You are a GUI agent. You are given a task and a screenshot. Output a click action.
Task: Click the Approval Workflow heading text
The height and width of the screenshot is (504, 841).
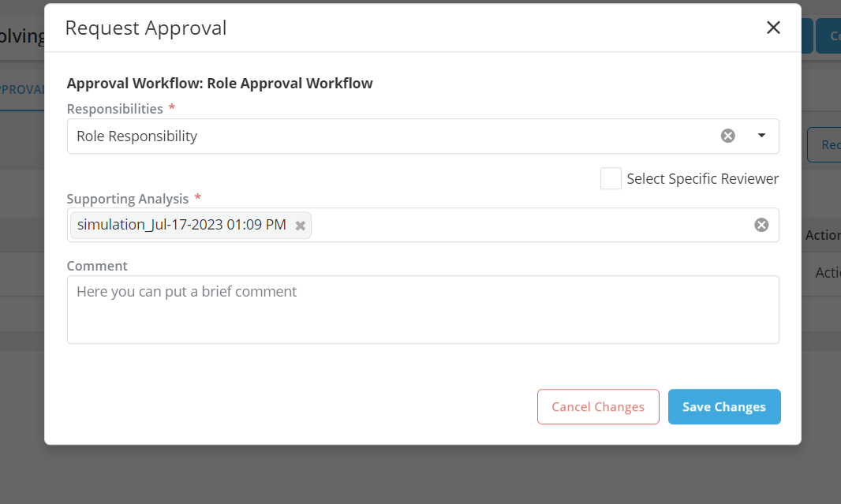[219, 83]
